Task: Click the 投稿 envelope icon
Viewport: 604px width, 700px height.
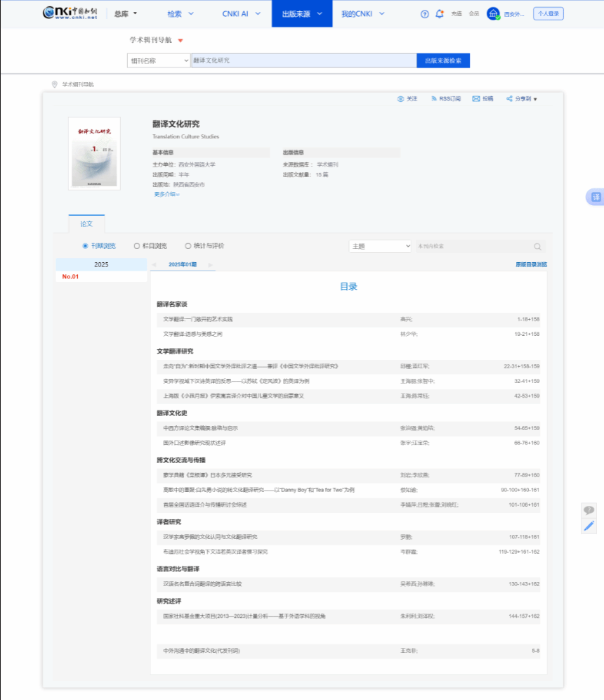Action: click(x=476, y=98)
